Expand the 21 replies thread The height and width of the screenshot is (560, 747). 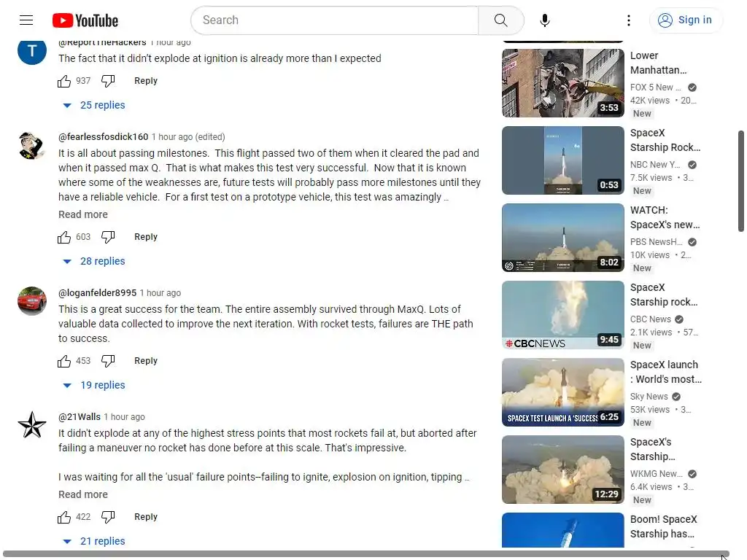(94, 542)
